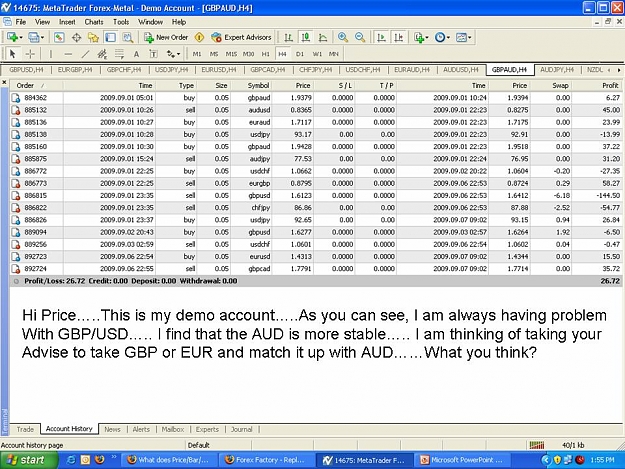Select the trendline drawing tool

tap(85, 54)
